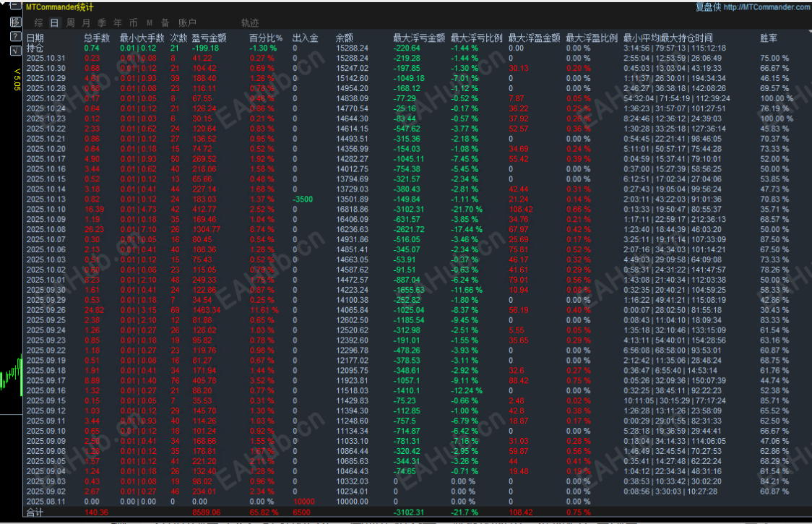The image size is (812, 524).
Task: Click the 8589.06 total profit value
Action: pyautogui.click(x=206, y=512)
